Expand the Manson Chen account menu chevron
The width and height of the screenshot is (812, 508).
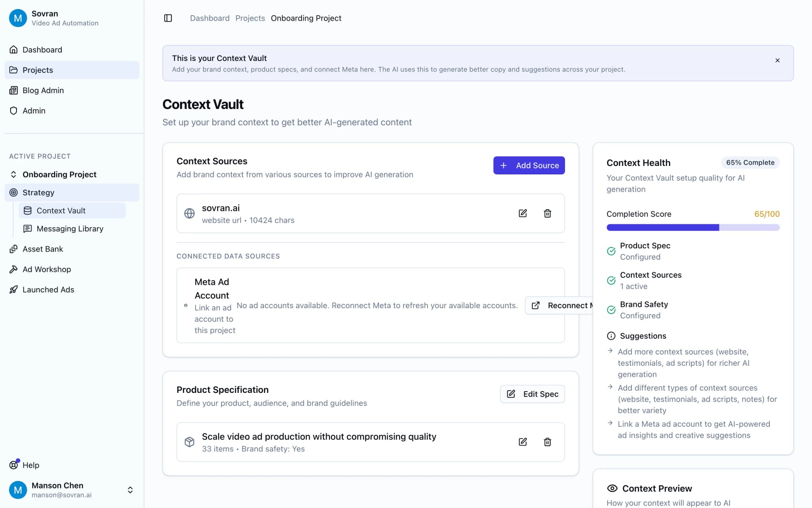(130, 490)
